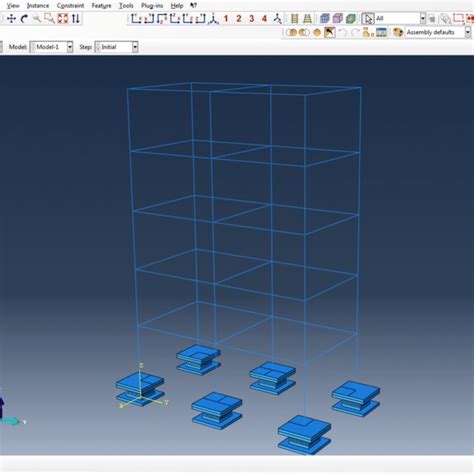Apply the Front view
Screen dimensions: 474x474
pos(136,19)
